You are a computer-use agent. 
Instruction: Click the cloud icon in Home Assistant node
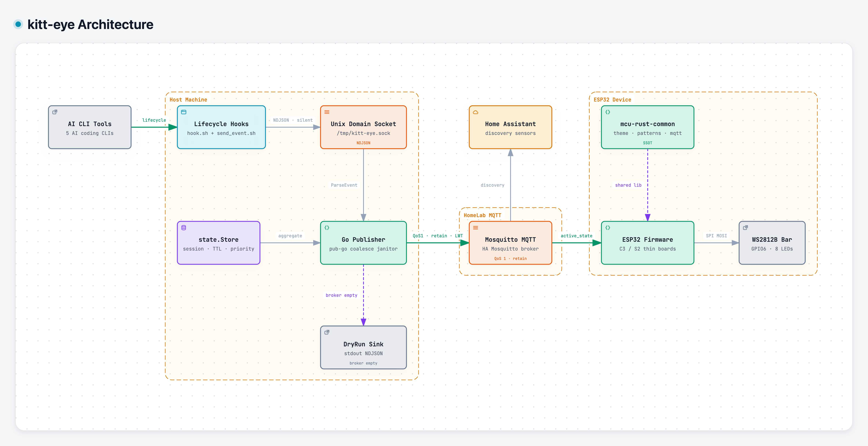(475, 112)
